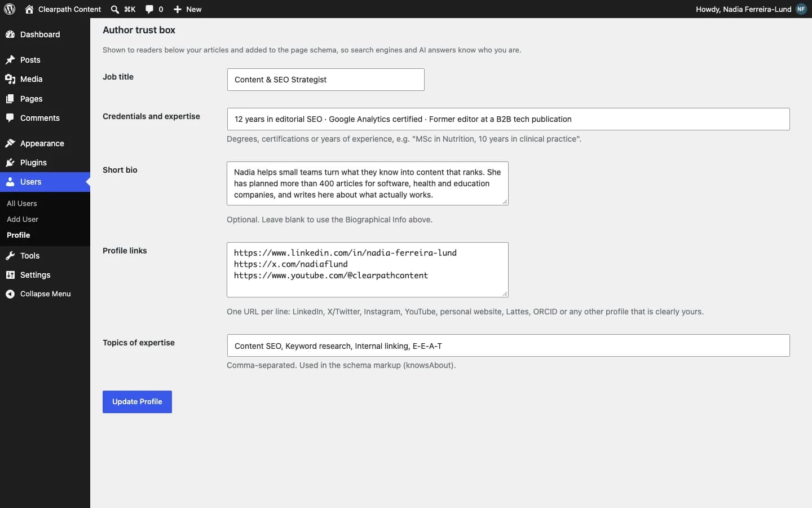Click the Comments speech bubble sidebar icon

pos(10,118)
